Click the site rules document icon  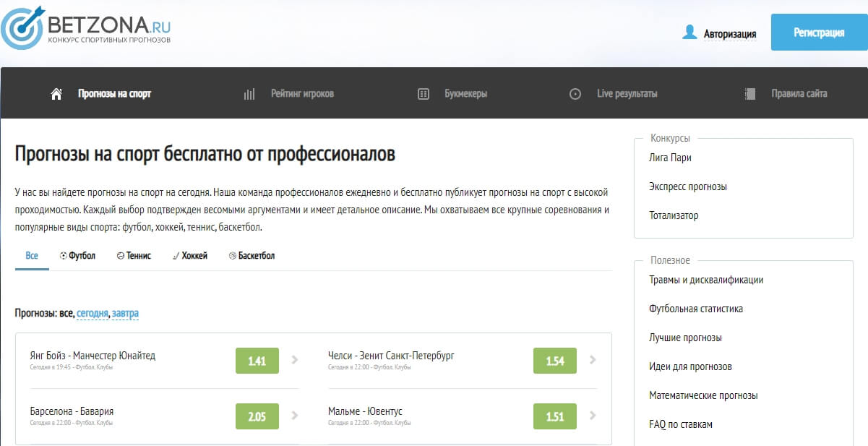749,94
